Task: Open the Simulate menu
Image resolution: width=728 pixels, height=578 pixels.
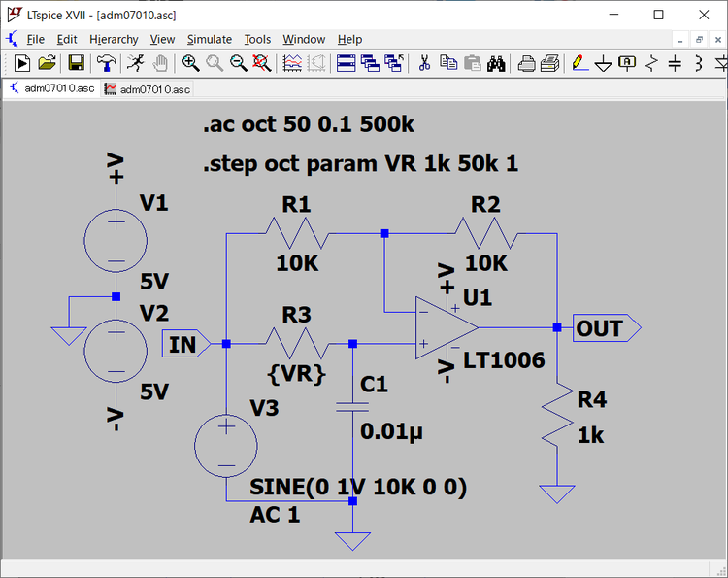Action: click(209, 39)
